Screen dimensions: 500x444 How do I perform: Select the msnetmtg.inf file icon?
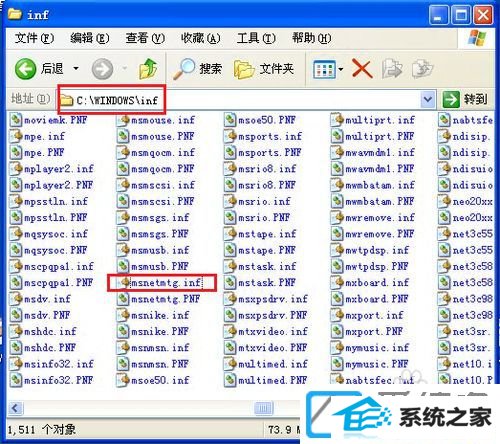(x=125, y=283)
